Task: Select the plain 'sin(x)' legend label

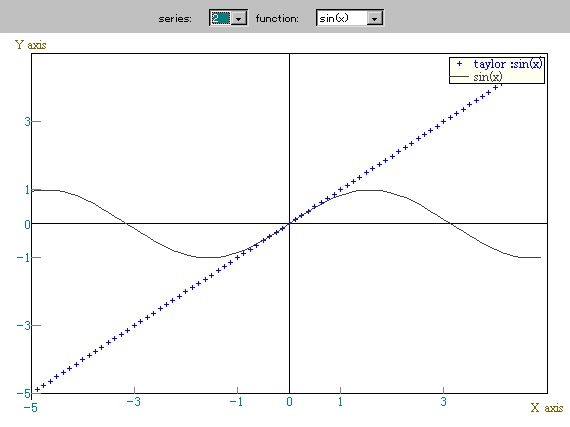Action: [488, 77]
